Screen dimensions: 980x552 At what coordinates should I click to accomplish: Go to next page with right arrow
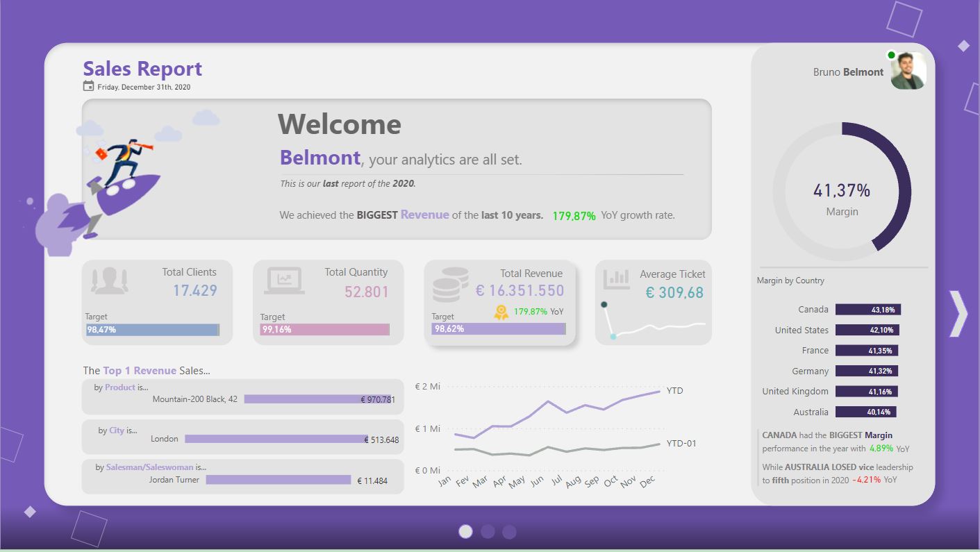(x=958, y=314)
